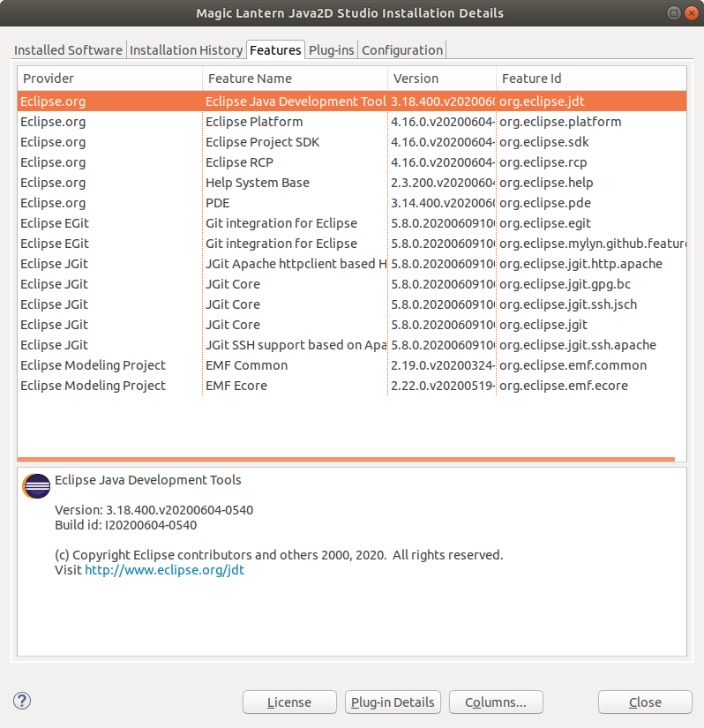Select the EMF Ecore feature row

pyautogui.click(x=352, y=386)
